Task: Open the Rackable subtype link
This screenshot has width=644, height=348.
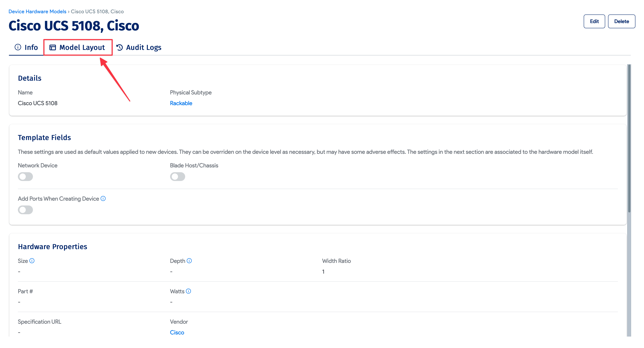Action: (181, 103)
